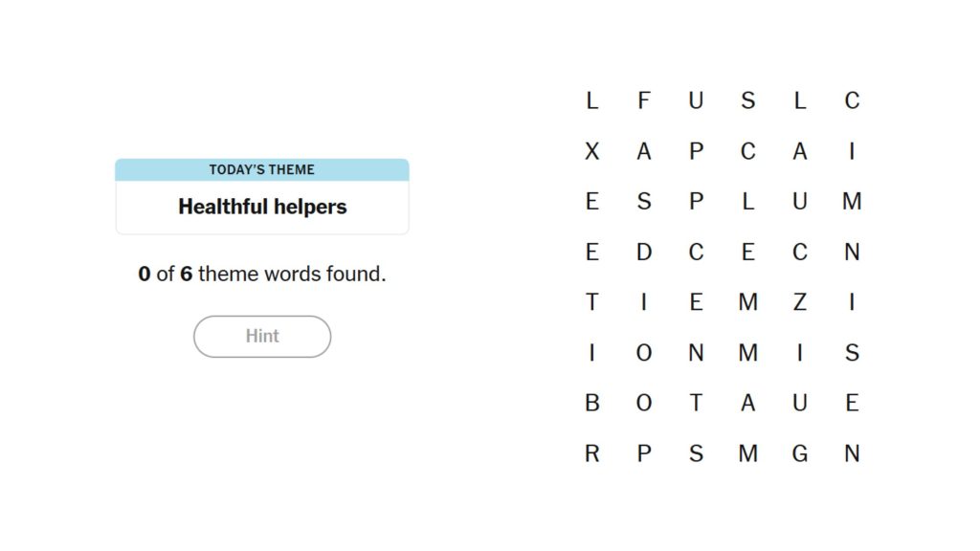The height and width of the screenshot is (551, 980).
Task: Select the letter R in the grid
Action: pos(591,453)
